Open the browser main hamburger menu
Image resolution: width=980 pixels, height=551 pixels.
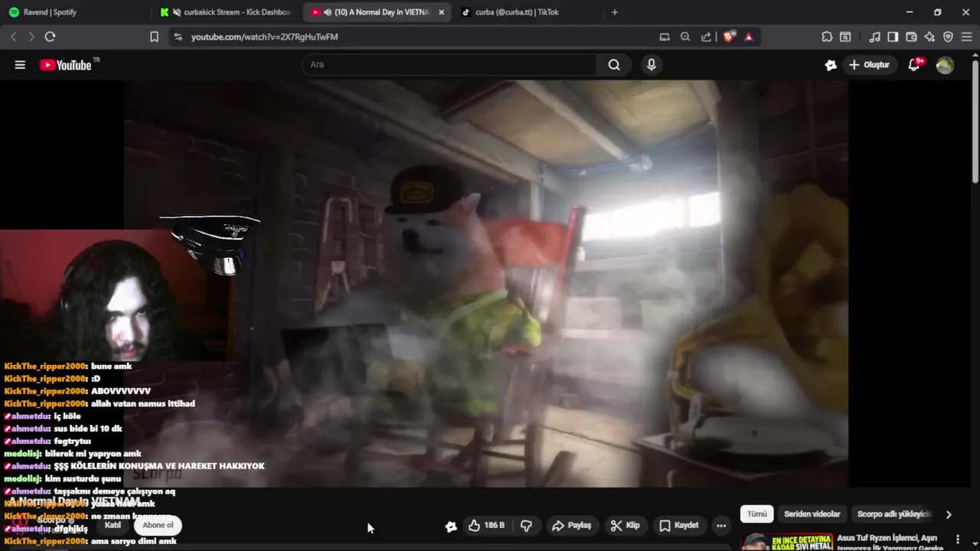(x=966, y=37)
